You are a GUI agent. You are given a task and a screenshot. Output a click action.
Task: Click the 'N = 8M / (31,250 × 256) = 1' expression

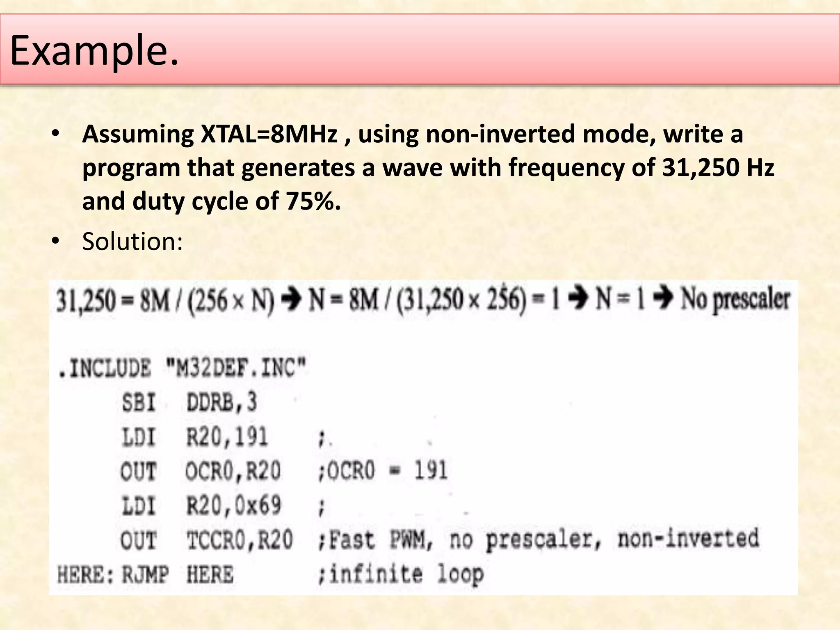click(435, 300)
